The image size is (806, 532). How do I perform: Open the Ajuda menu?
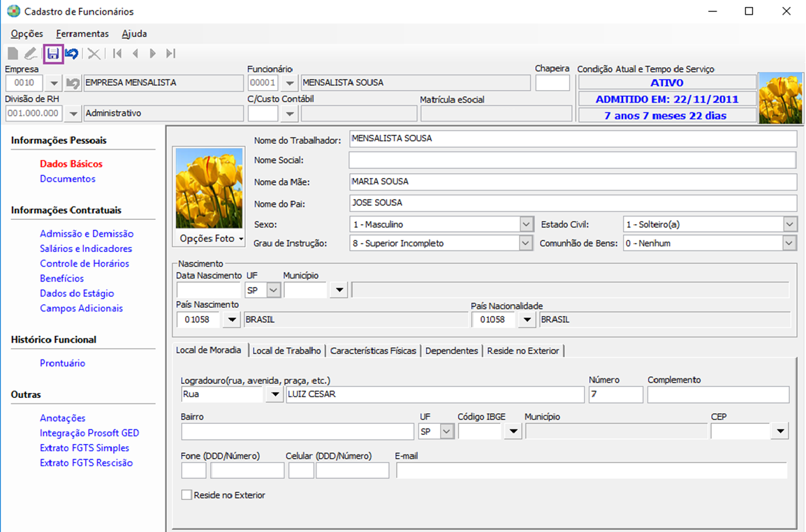coord(134,34)
